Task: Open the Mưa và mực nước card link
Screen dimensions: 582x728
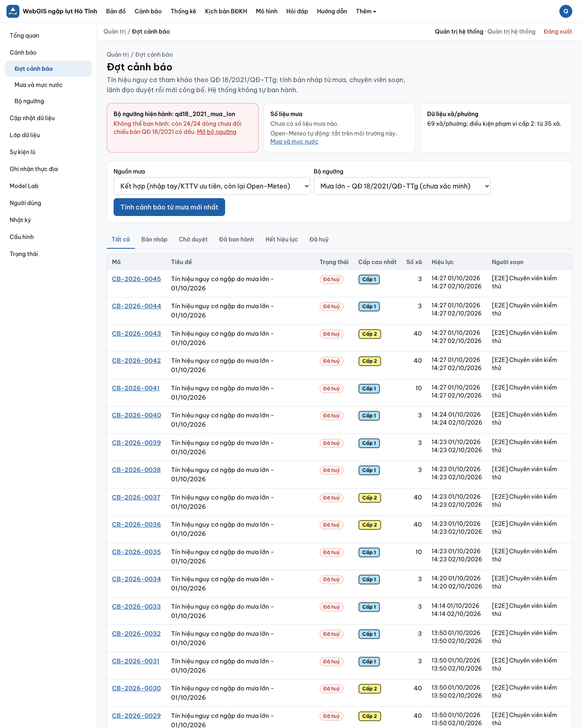Action: pyautogui.click(x=294, y=142)
